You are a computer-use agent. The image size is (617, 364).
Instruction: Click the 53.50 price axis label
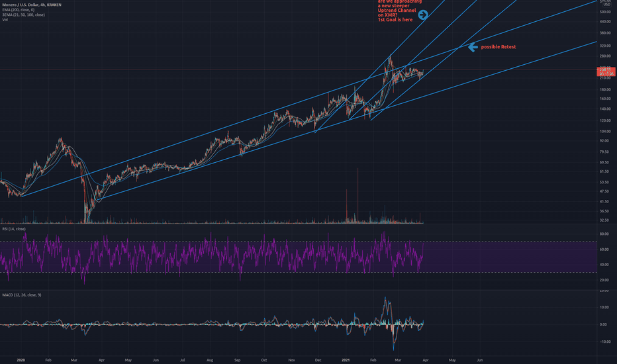(x=604, y=183)
